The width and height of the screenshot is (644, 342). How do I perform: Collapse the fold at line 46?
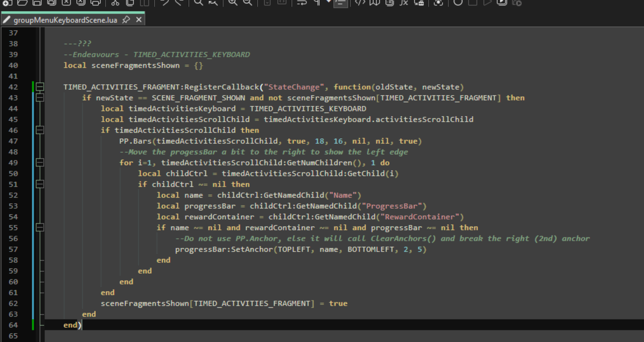[x=40, y=130]
